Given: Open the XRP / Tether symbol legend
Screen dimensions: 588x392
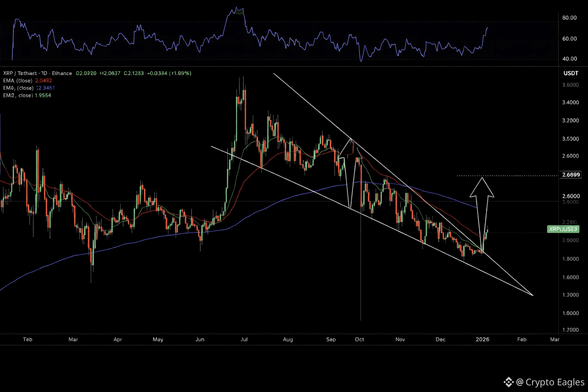Looking at the screenshot, I should pos(38,73).
